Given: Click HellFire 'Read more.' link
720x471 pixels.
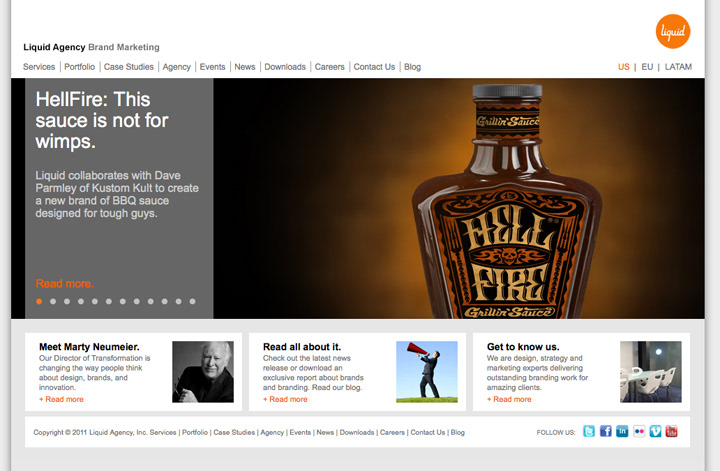Looking at the screenshot, I should pos(65,284).
